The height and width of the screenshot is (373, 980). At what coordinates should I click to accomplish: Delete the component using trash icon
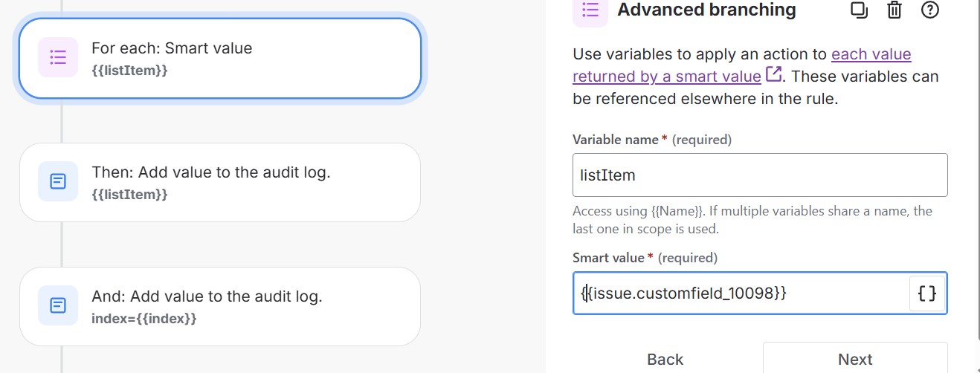894,10
